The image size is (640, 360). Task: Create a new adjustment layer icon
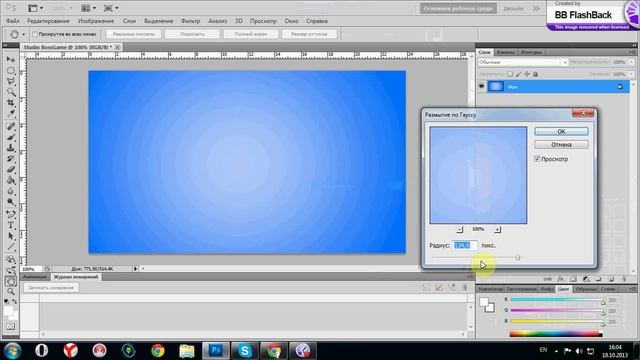586,279
